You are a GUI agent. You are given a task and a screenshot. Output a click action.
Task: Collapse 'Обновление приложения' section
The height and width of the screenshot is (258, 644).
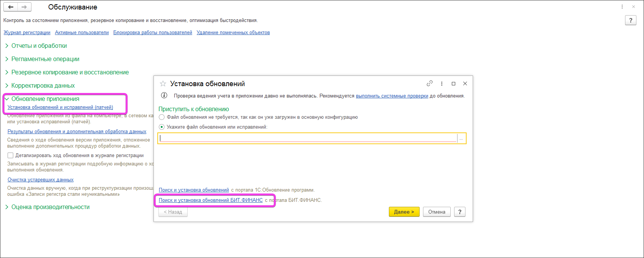click(x=7, y=99)
